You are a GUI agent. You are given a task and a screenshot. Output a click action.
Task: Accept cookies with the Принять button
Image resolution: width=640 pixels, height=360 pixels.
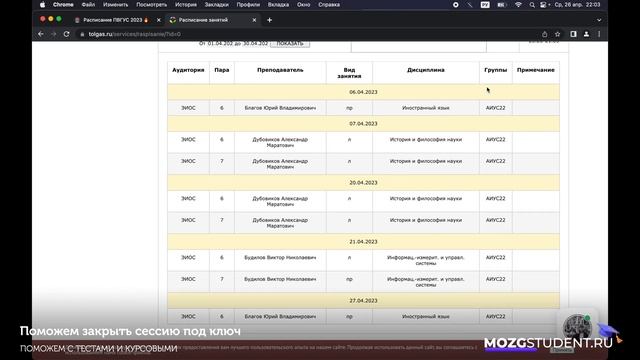click(562, 350)
